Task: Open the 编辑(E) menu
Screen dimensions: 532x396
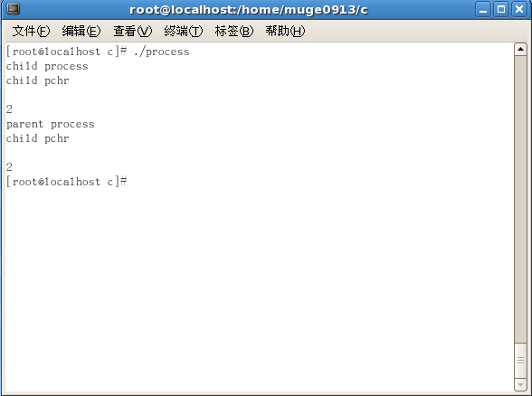Action: [x=81, y=31]
